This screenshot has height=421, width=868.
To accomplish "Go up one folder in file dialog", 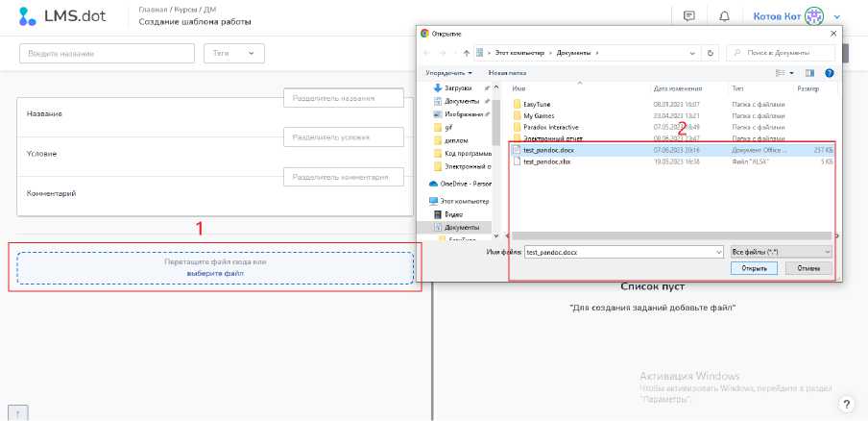I will (467, 53).
